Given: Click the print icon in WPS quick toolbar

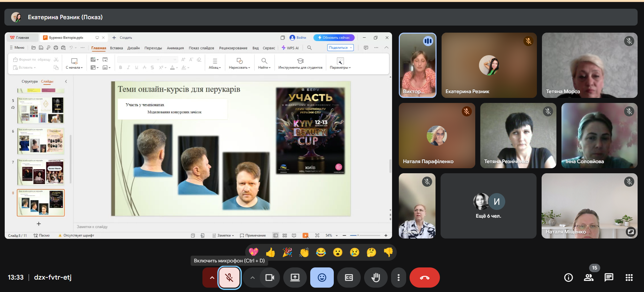Looking at the screenshot, I should [56, 48].
